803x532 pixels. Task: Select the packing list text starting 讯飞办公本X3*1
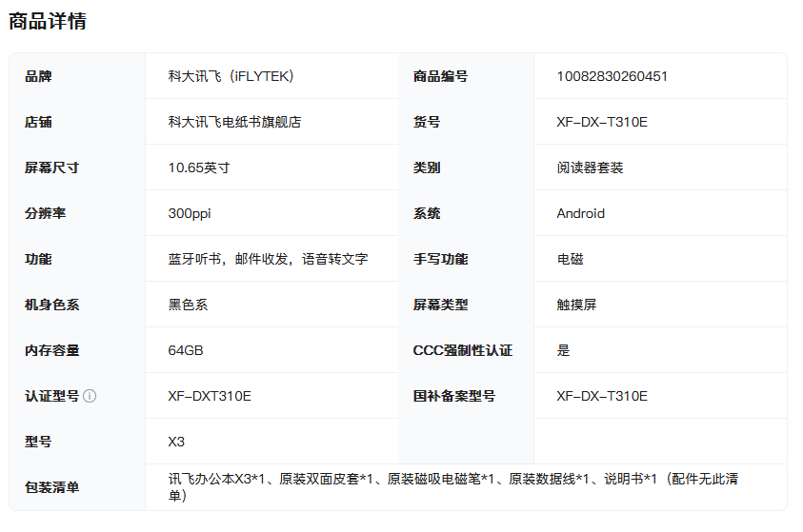453,487
